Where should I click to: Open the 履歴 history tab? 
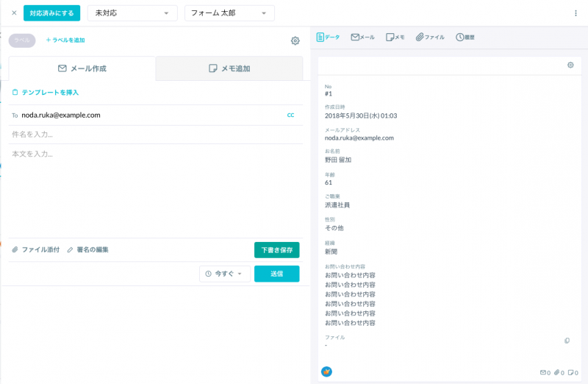(465, 37)
